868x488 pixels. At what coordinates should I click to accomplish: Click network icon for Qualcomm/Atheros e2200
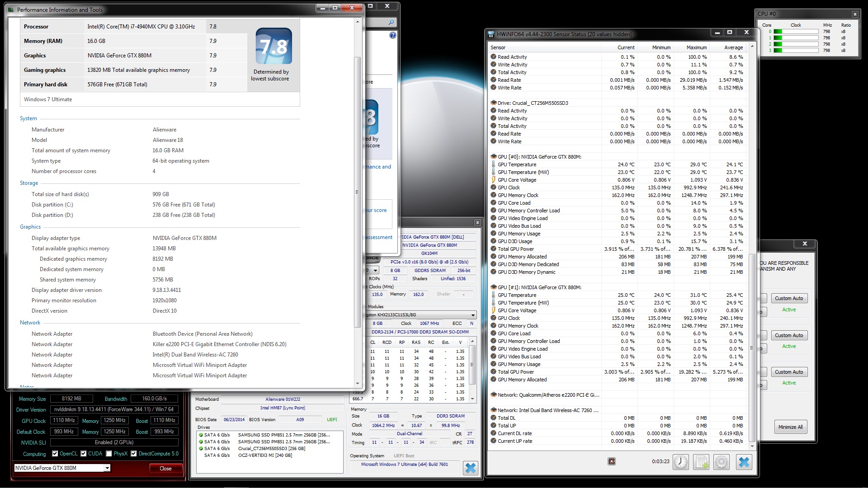pyautogui.click(x=494, y=395)
